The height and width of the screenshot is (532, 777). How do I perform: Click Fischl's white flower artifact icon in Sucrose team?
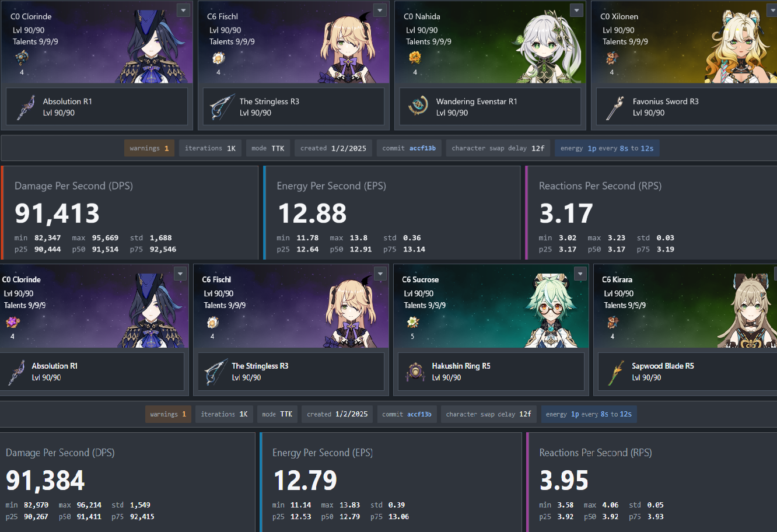212,322
